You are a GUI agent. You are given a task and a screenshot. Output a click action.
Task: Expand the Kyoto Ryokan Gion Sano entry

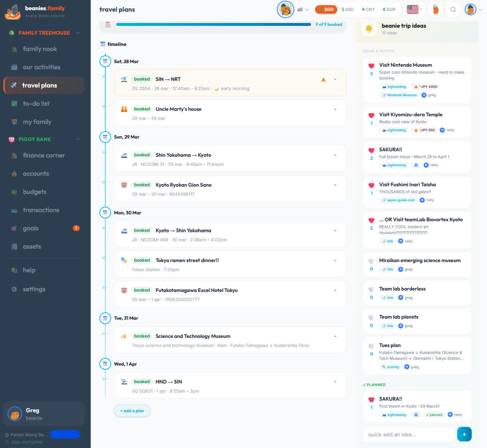[x=335, y=185]
